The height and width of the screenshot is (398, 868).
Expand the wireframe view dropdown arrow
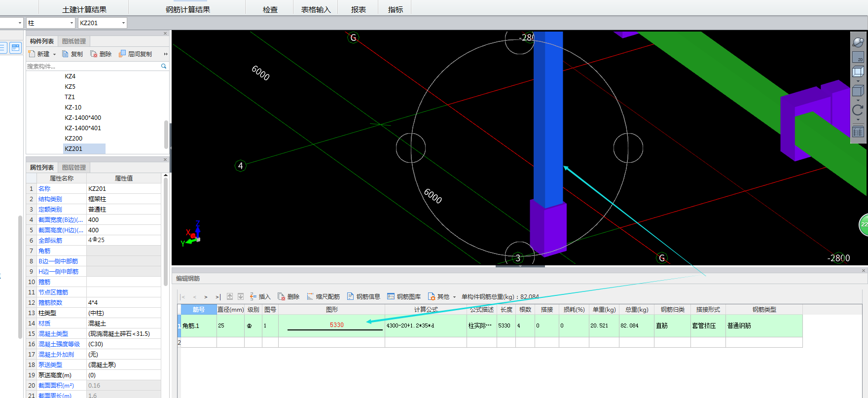[x=858, y=81]
